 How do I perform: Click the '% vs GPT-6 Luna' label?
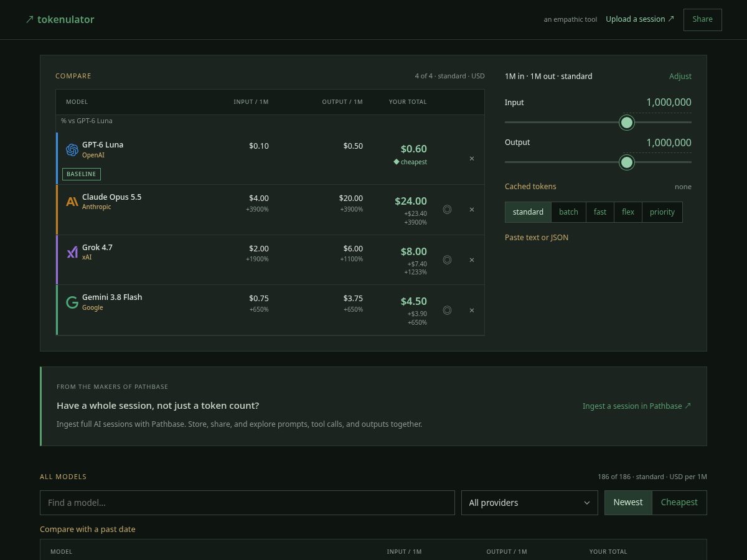pyautogui.click(x=87, y=121)
